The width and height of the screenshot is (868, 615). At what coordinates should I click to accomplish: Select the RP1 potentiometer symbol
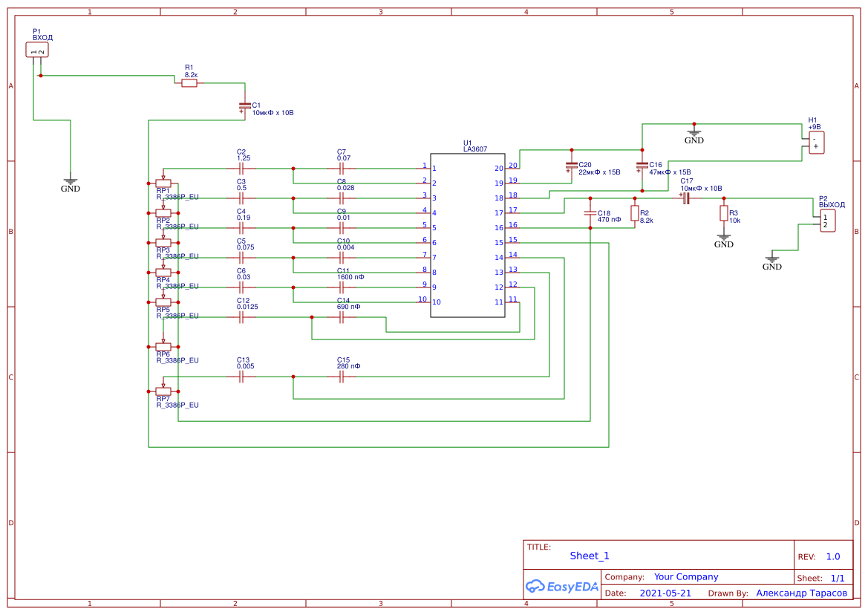click(x=163, y=182)
